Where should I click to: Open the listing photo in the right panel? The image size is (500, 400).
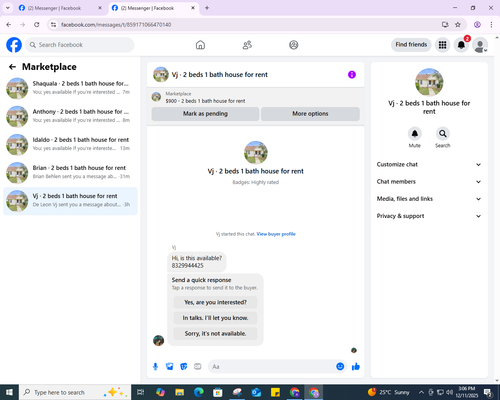click(x=429, y=82)
